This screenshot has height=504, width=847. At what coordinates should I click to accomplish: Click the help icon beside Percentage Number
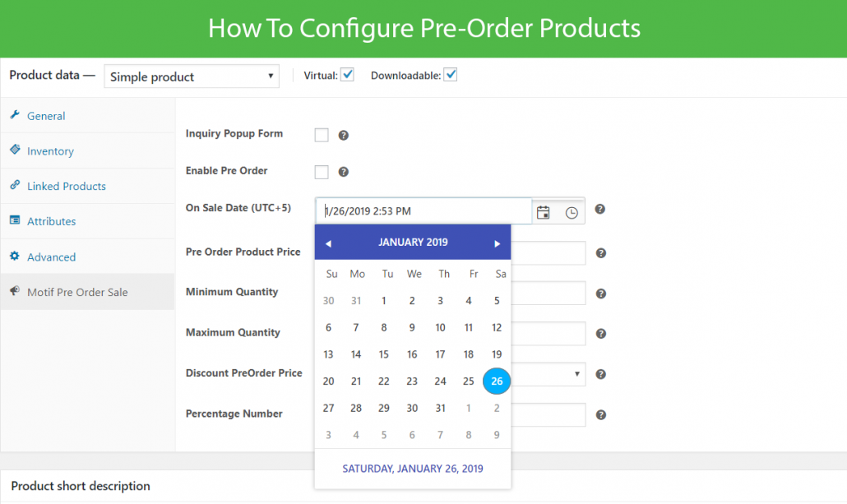(x=599, y=416)
